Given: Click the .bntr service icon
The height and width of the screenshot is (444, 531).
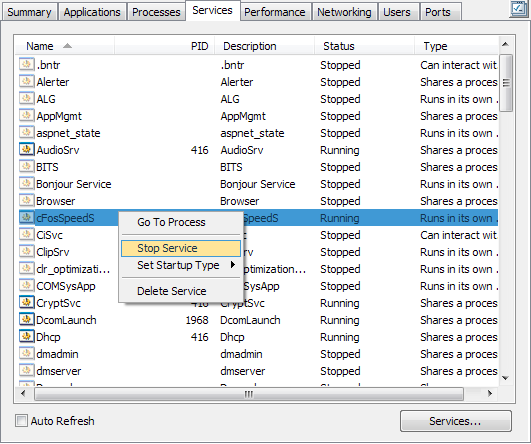Looking at the screenshot, I should pos(26,65).
